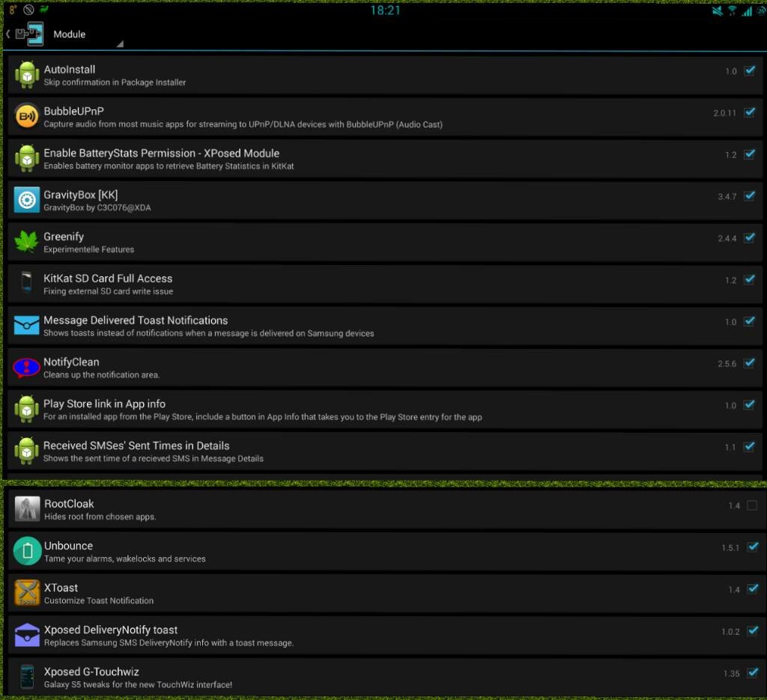This screenshot has width=767, height=700.
Task: Tap the Received SMSes' Sent Times icon
Action: coord(27,451)
